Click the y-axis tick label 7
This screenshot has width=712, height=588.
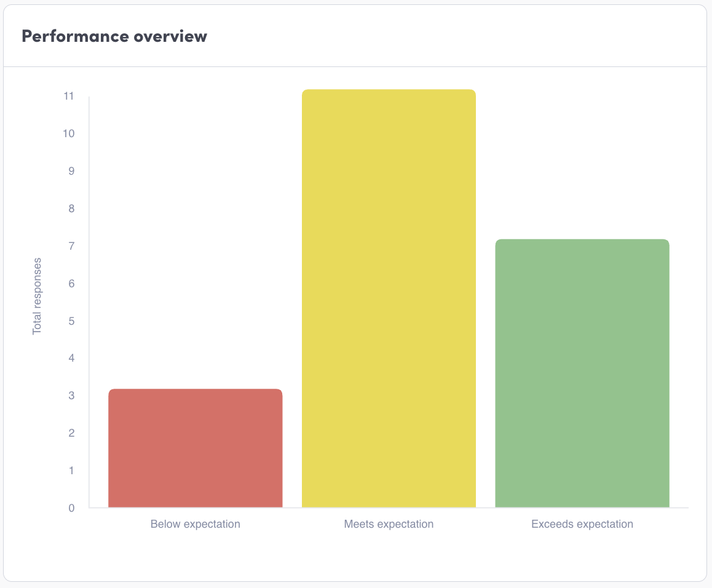click(71, 246)
